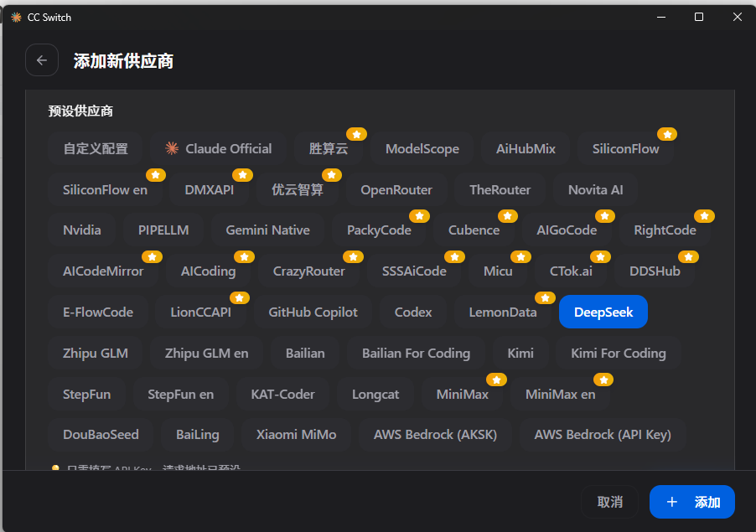Screen dimensions: 756x532
Task: Select the Xiaomi MiMo preset
Action: coord(296,434)
